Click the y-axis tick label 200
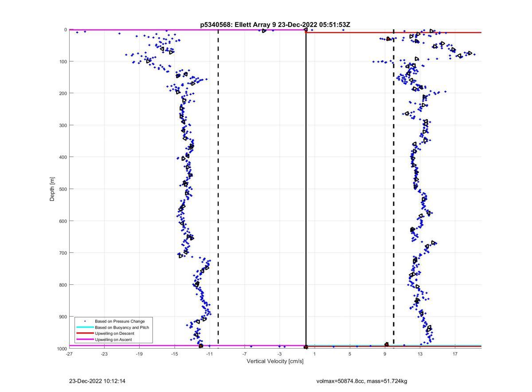 click(x=63, y=93)
